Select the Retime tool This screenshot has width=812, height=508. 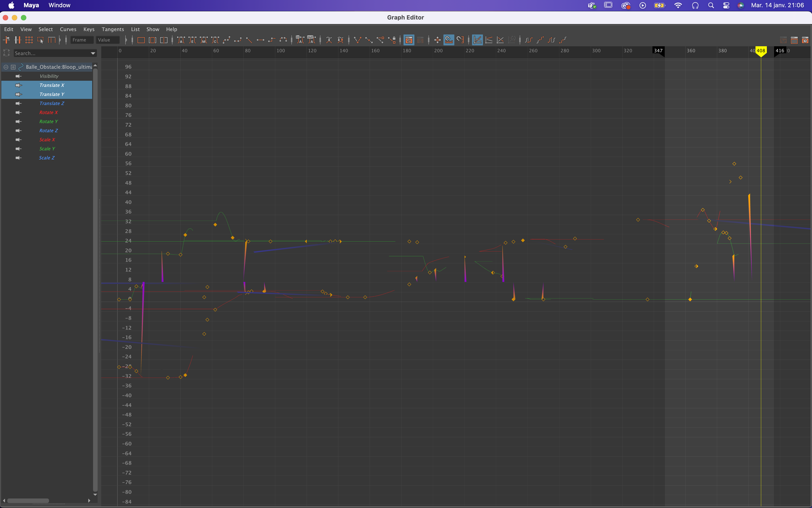(x=52, y=40)
